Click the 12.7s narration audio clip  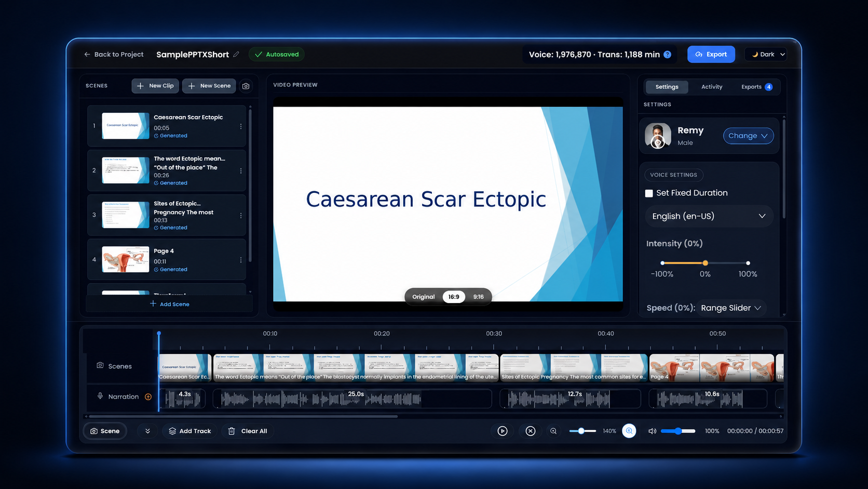point(570,399)
